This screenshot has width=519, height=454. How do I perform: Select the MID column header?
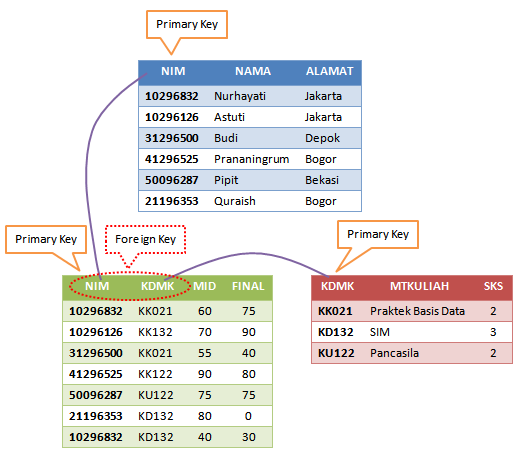(205, 286)
